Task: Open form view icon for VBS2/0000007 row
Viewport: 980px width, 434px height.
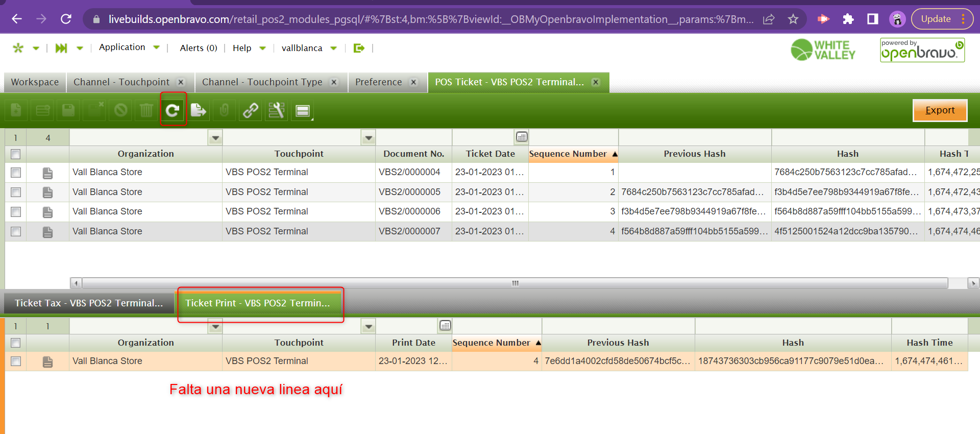Action: point(47,232)
